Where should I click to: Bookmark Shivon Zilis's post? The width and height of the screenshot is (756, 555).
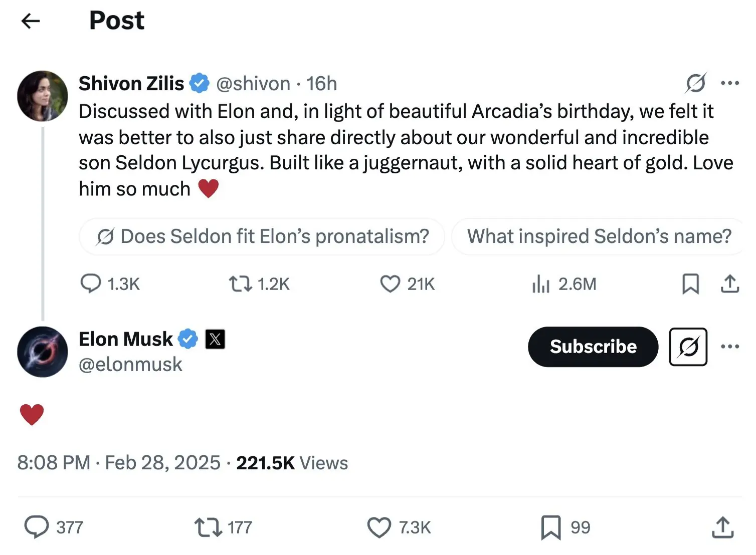(x=690, y=284)
